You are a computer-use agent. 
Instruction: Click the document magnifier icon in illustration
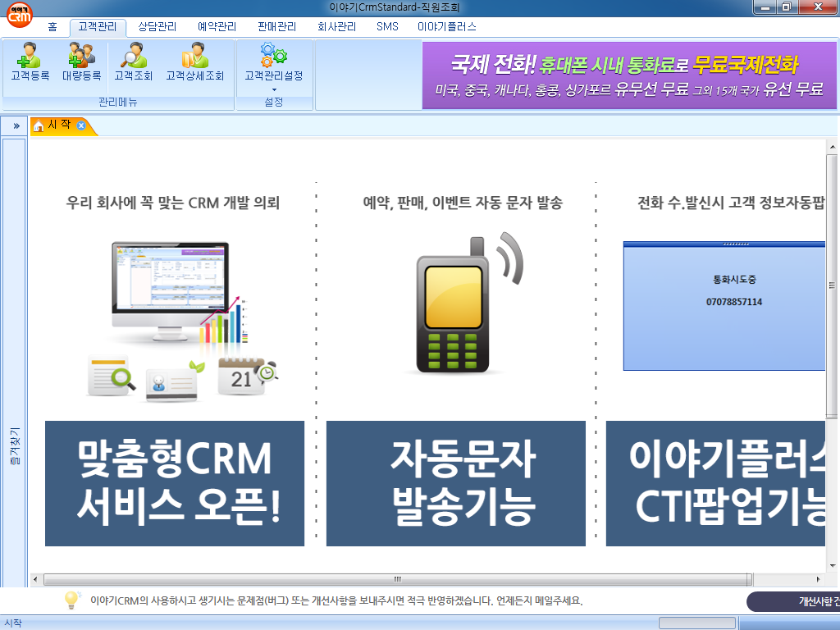point(111,375)
